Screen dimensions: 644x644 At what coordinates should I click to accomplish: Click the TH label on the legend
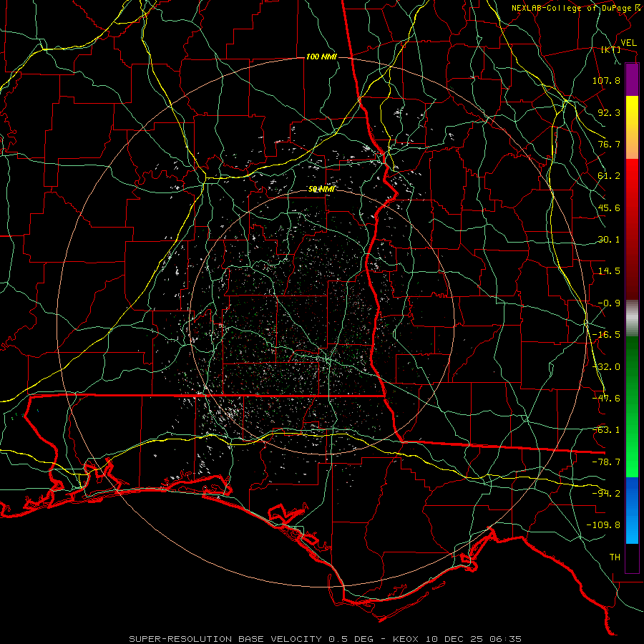615,557
